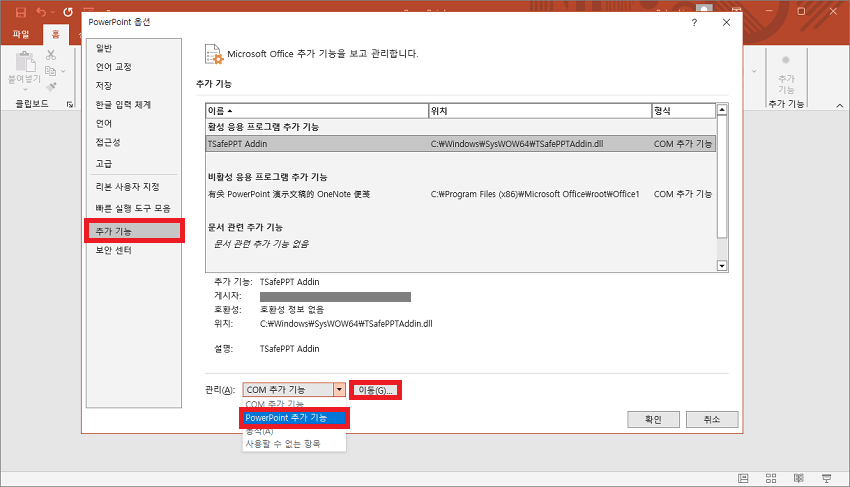
Task: Click the Redo icon in quick access toolbar
Action: click(x=68, y=12)
